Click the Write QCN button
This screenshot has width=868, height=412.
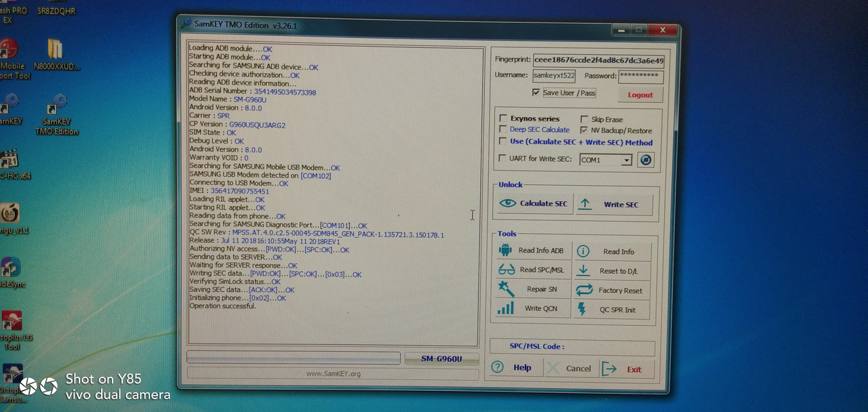coord(534,308)
